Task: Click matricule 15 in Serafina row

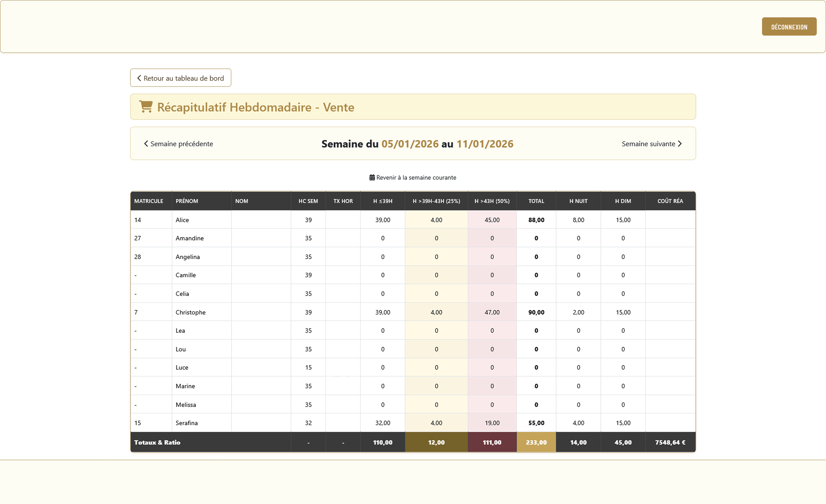Action: point(137,423)
